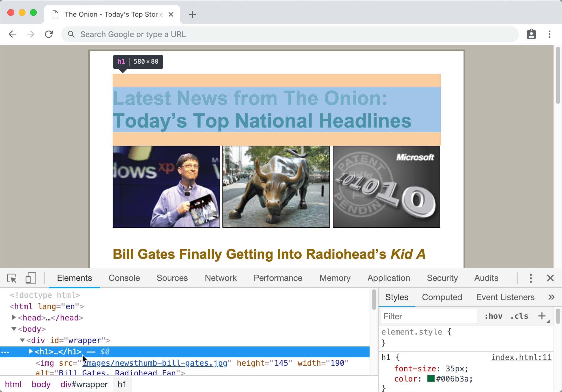
Task: Open the DevTools three-dot options menu
Action: (x=531, y=278)
